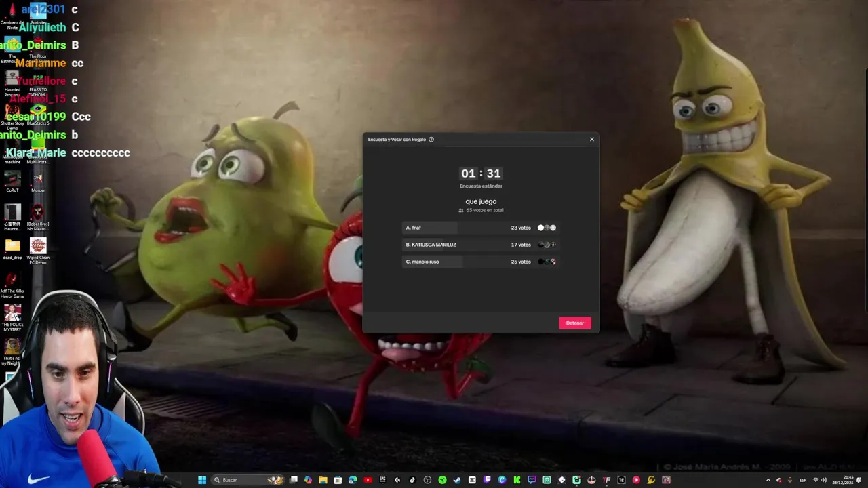Select the Carnicero del Norte desktop icon
Screen dimensions: 868x488
click(x=12, y=16)
